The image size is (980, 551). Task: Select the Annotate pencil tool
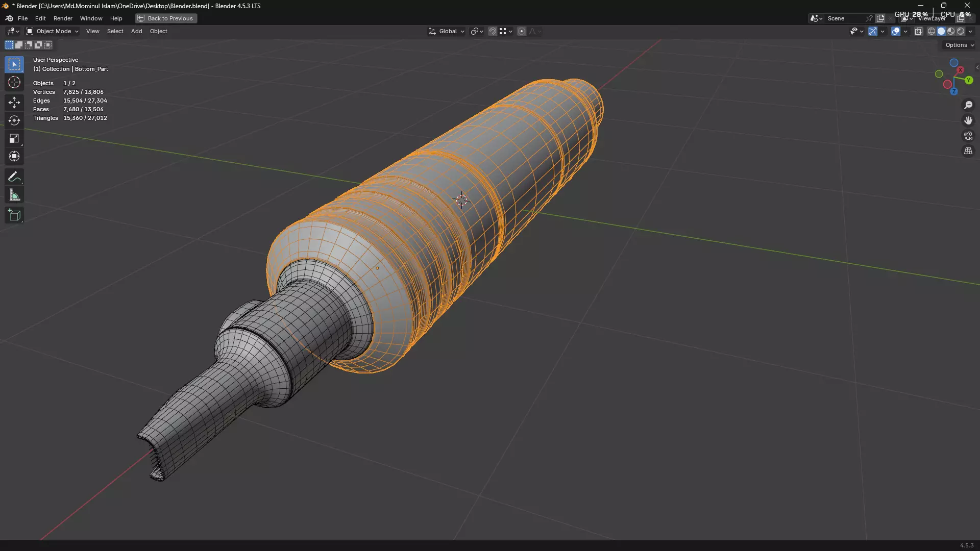point(14,177)
